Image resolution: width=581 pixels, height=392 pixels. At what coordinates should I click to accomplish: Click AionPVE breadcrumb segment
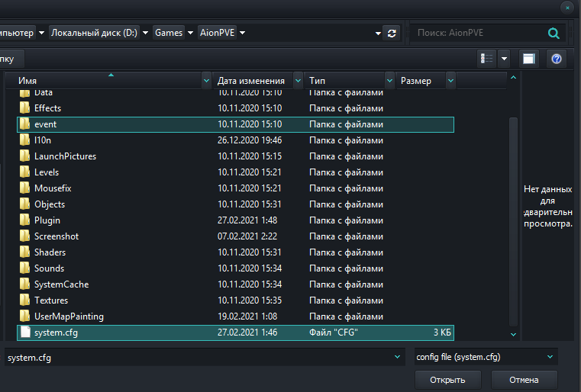(x=217, y=33)
